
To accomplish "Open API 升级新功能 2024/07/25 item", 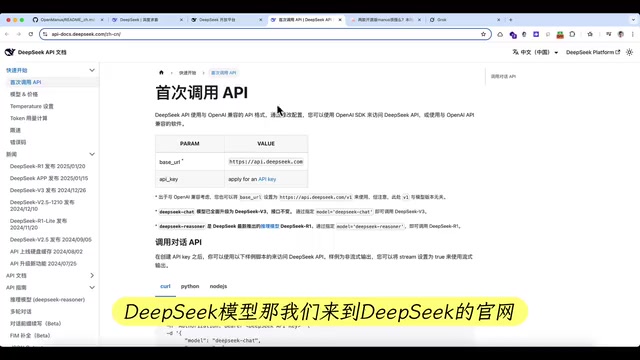I will [43, 264].
